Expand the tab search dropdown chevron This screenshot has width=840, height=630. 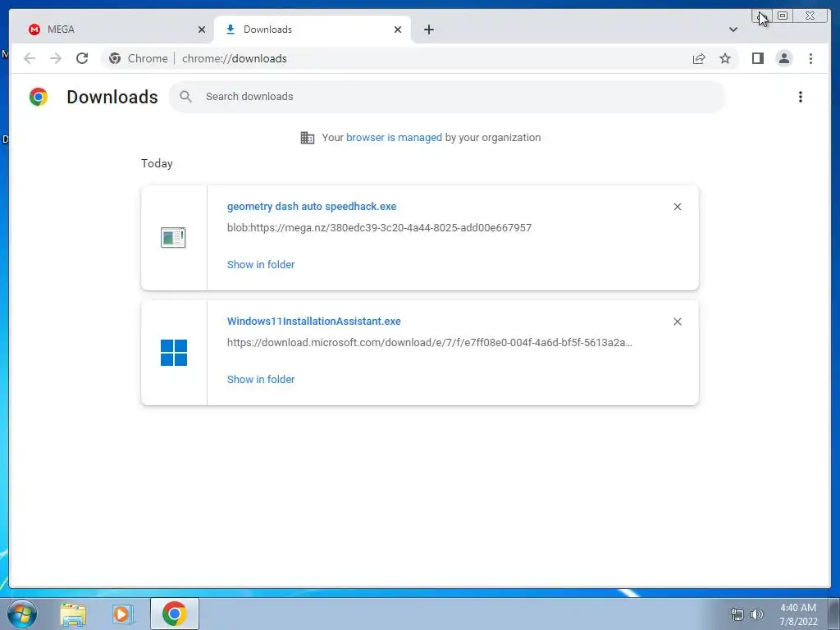(733, 30)
